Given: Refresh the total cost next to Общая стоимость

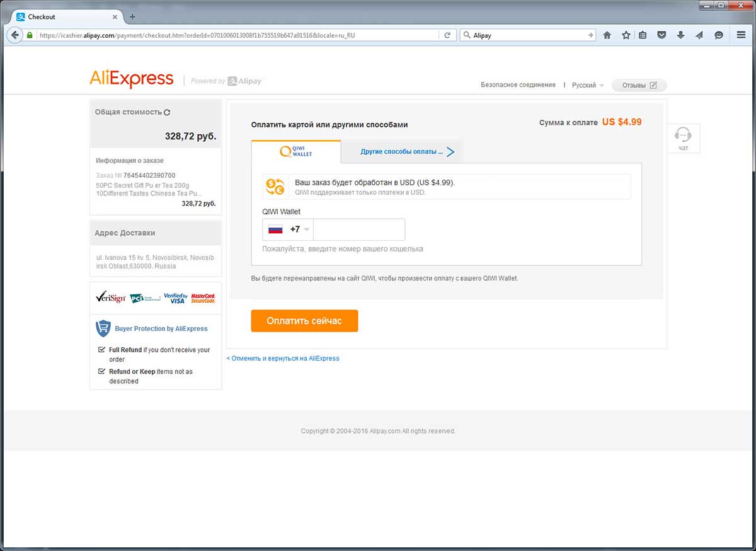Looking at the screenshot, I should coord(167,112).
